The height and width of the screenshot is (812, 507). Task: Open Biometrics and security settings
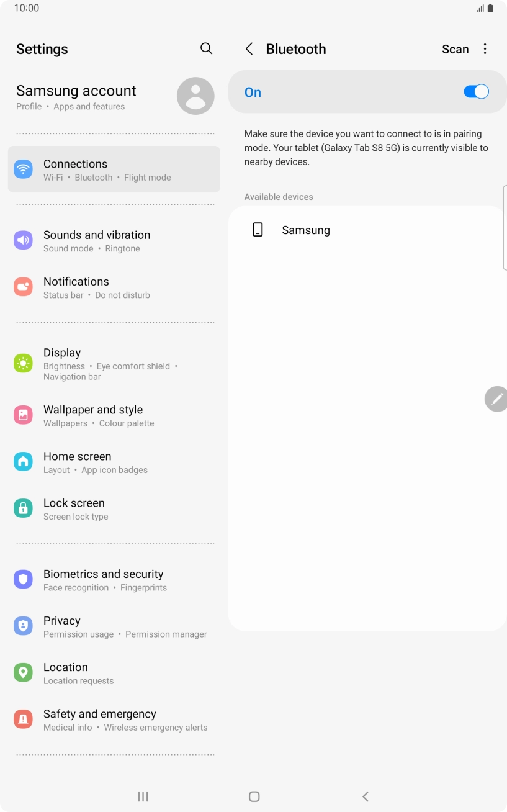[x=114, y=580]
